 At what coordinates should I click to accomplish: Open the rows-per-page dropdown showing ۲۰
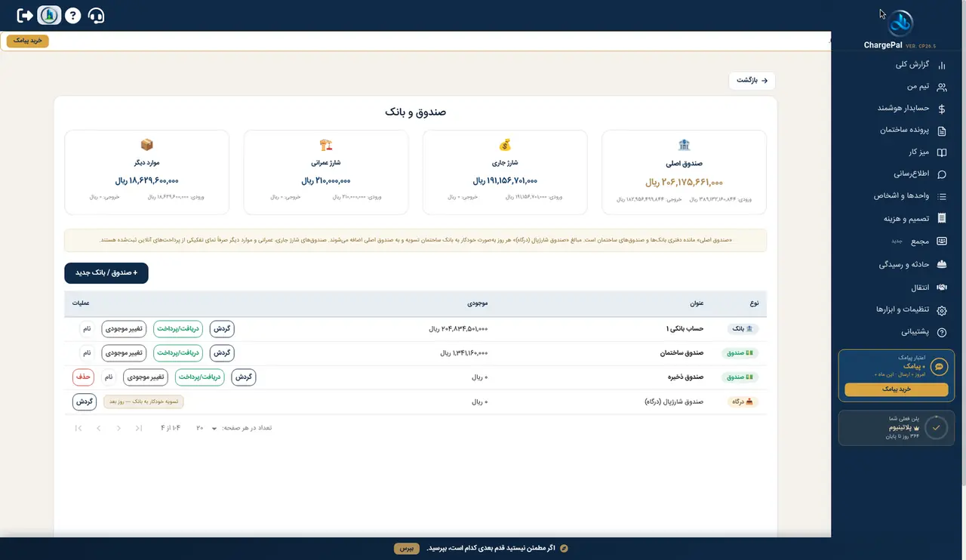click(x=207, y=428)
